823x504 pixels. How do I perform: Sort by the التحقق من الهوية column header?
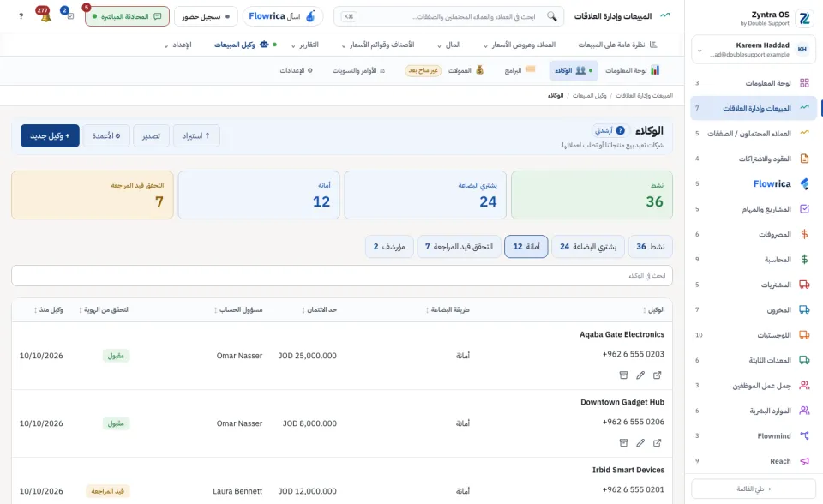(104, 309)
